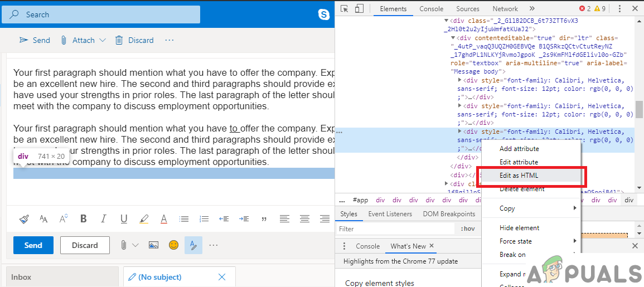644x287 pixels.
Task: Switch to the Inbox tab
Action: coord(62,277)
